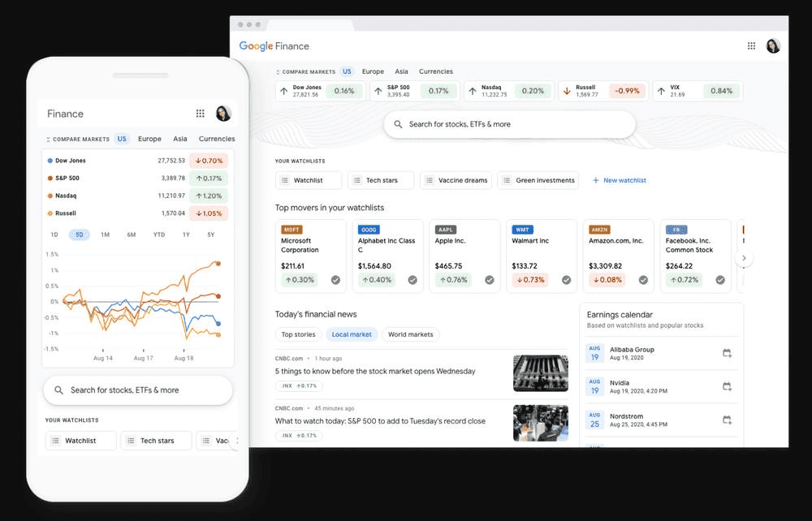Click the WMT ticker badge
Viewport: 812px width, 521px height.
(x=522, y=229)
